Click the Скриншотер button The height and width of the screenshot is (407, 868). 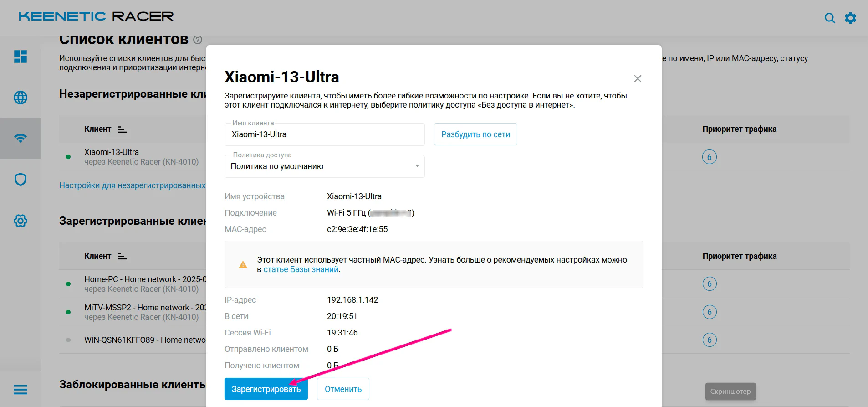click(x=730, y=392)
